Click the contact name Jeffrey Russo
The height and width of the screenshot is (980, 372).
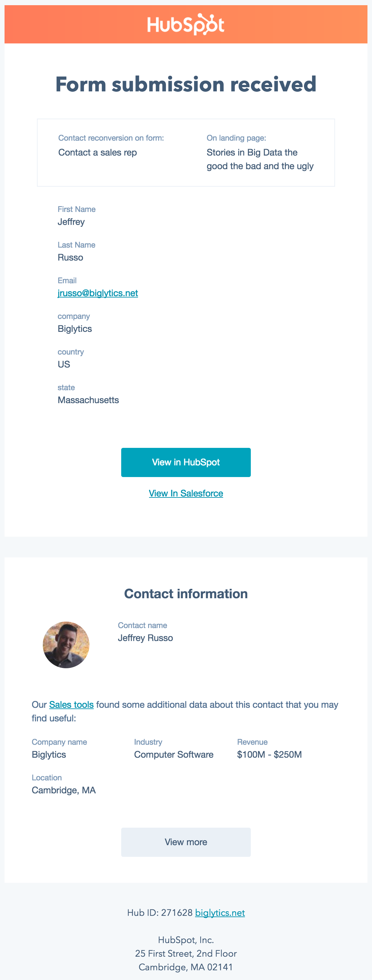click(x=145, y=638)
